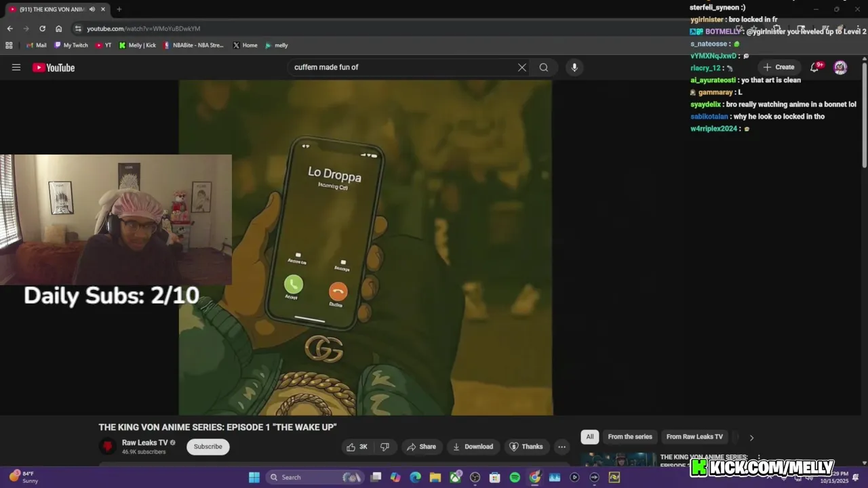Open NBABite bookmark
868x488 pixels.
point(193,45)
